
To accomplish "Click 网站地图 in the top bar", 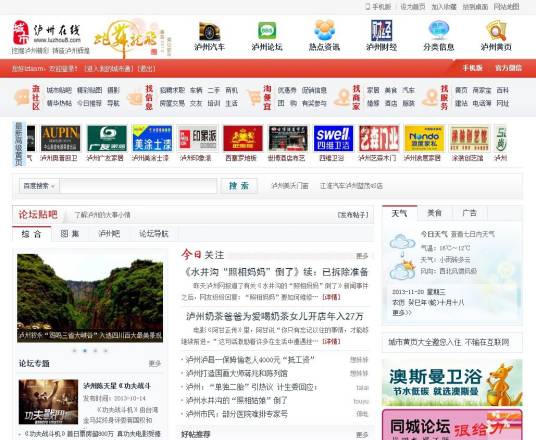I will (x=506, y=6).
